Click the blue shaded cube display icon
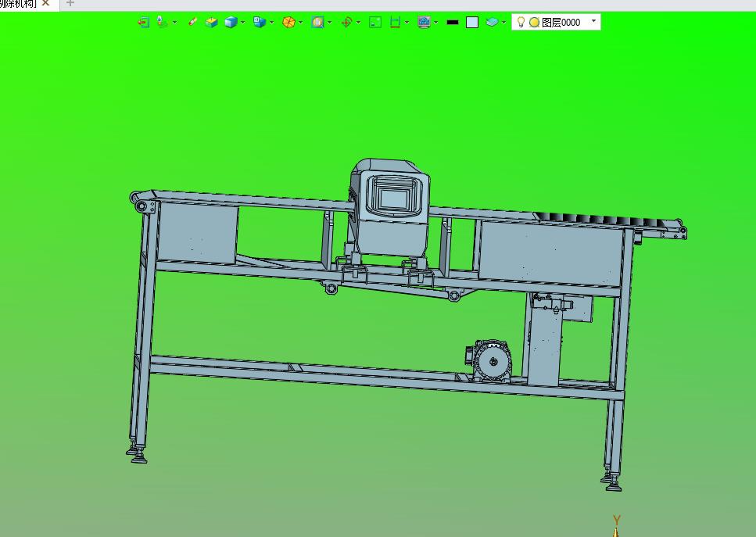Image resolution: width=756 pixels, height=537 pixels. 231,22
